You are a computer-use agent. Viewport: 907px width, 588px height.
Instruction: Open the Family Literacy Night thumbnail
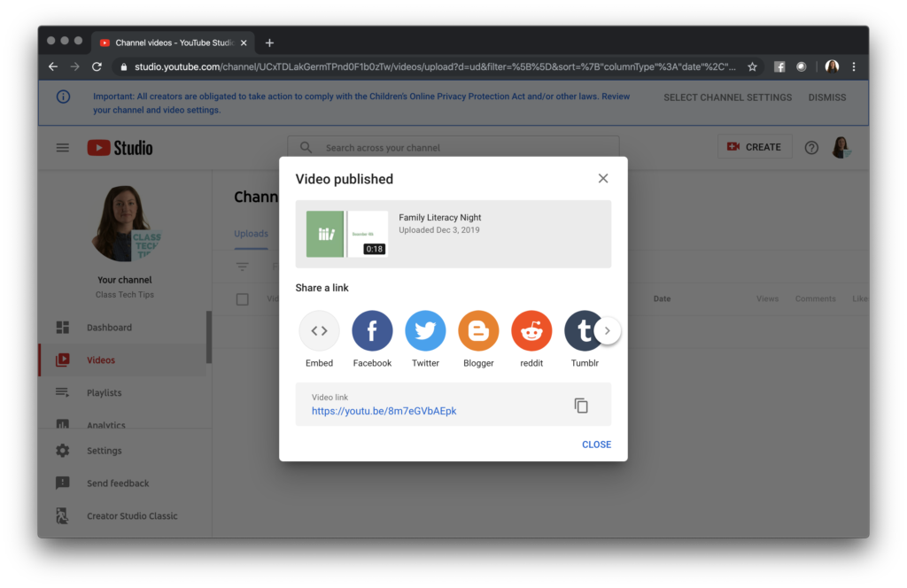tap(346, 234)
